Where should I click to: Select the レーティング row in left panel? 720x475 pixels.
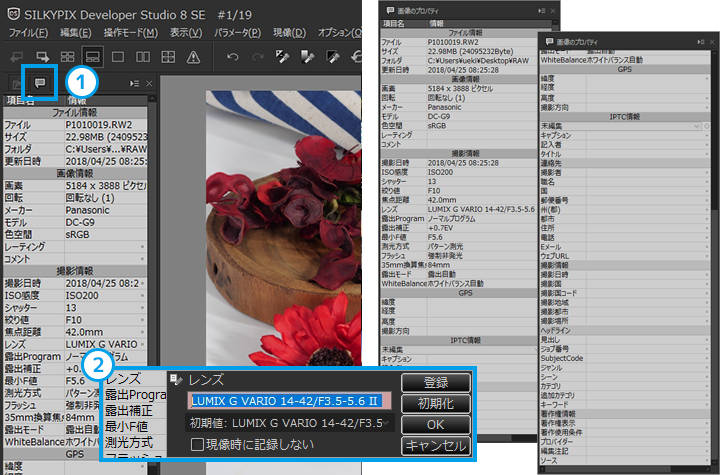(x=75, y=247)
